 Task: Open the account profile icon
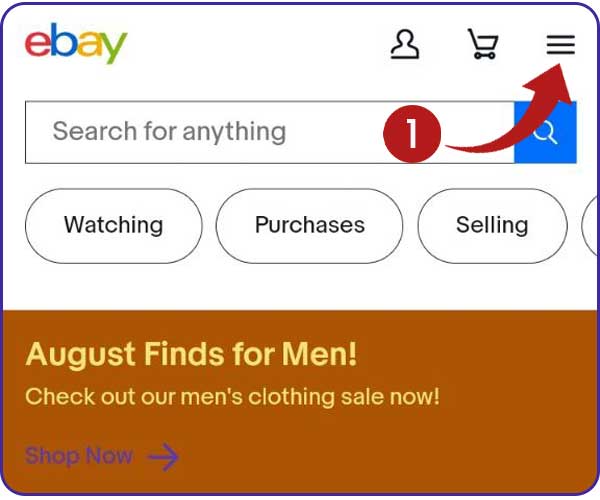(x=404, y=44)
